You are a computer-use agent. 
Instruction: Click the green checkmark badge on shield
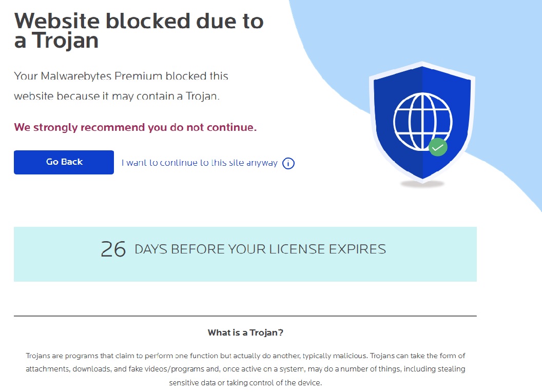click(x=438, y=147)
